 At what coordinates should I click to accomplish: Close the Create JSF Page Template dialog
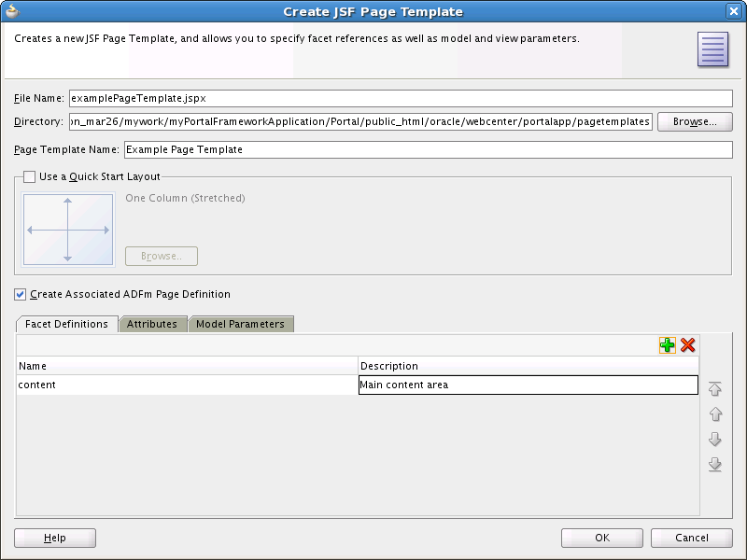click(734, 11)
